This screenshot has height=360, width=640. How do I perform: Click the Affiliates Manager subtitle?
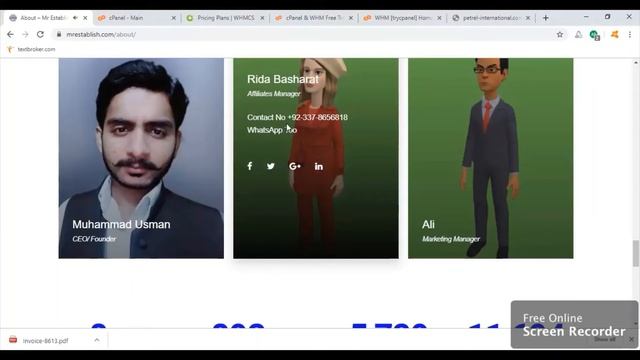(273, 94)
